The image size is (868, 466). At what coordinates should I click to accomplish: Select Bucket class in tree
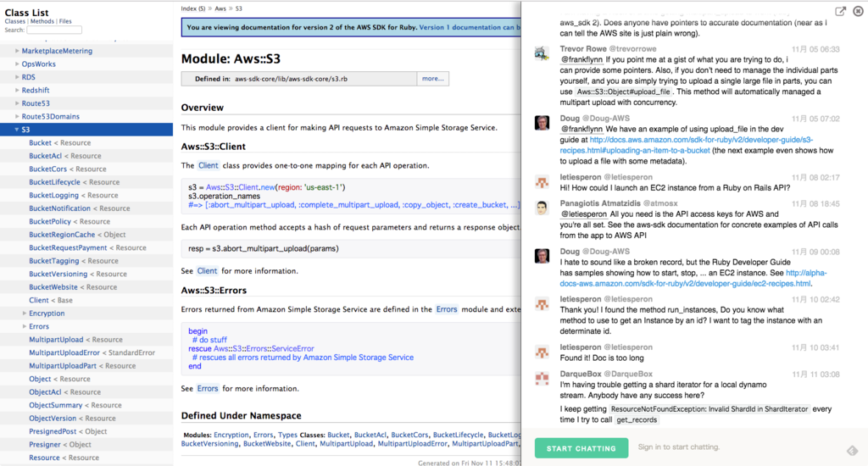coord(40,143)
